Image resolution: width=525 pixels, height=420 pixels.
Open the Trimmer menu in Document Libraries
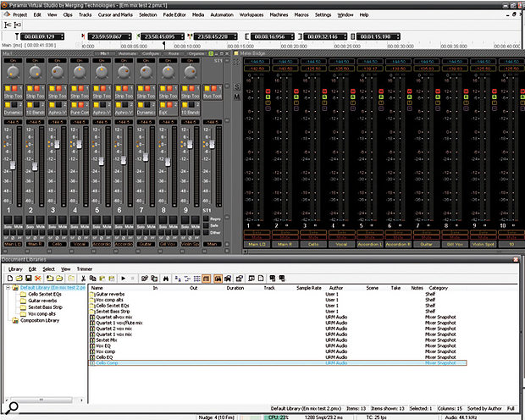85,269
